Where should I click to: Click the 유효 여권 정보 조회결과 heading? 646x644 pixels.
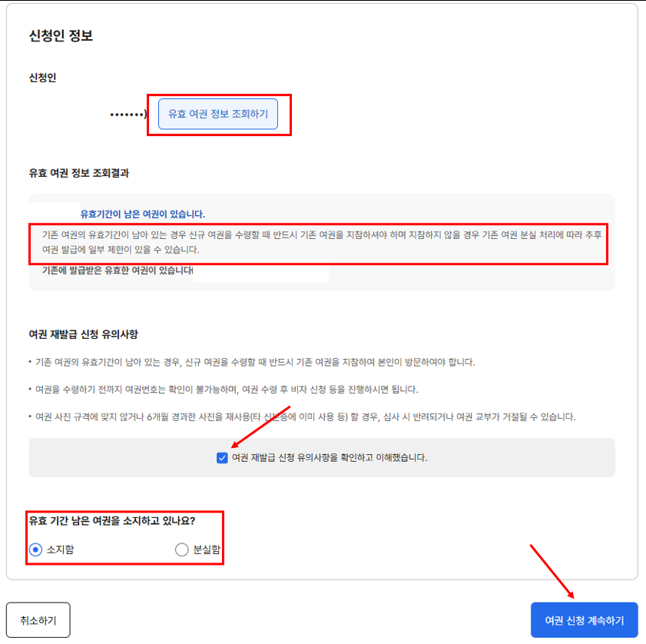point(79,173)
